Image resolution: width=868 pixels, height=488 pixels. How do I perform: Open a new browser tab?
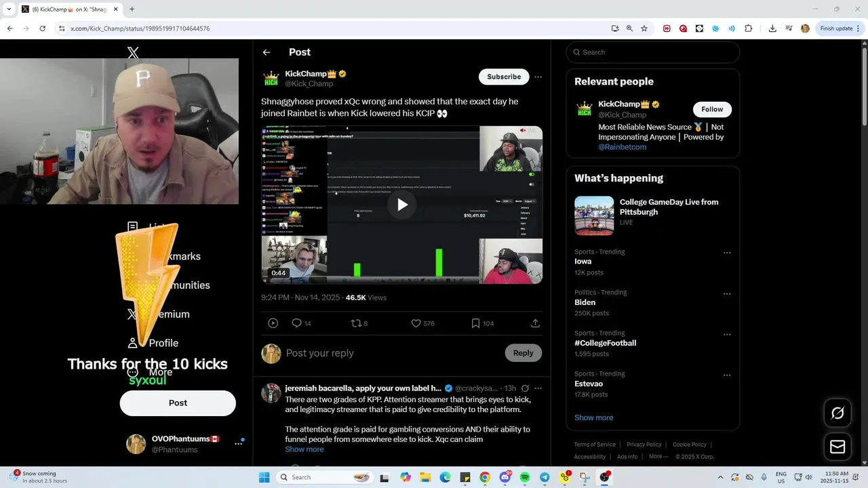click(x=132, y=9)
